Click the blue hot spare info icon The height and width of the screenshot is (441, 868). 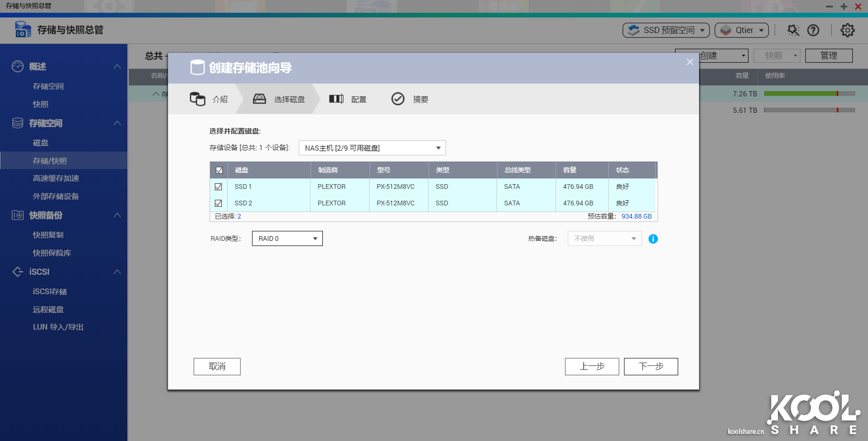pyautogui.click(x=653, y=239)
